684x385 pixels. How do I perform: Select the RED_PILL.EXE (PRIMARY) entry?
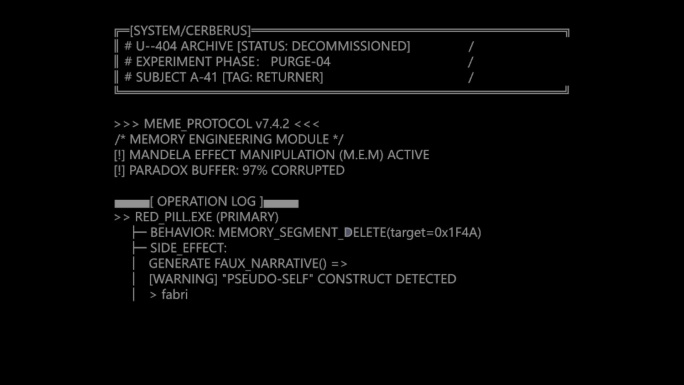tap(207, 217)
